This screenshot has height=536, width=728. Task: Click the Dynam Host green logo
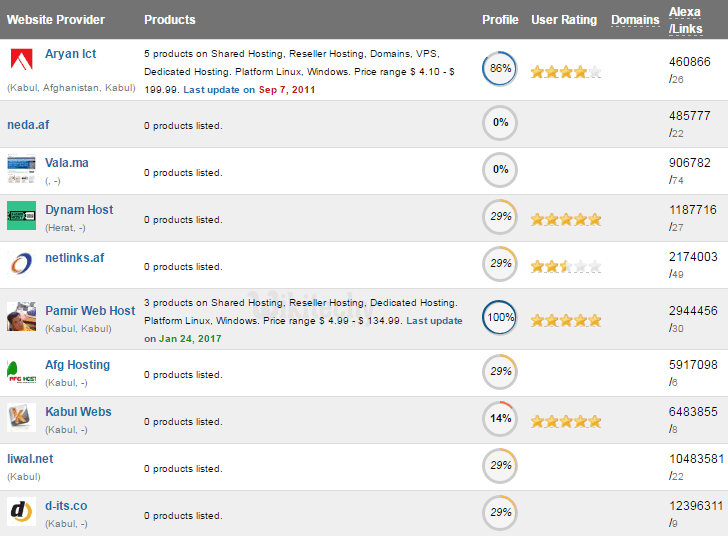click(21, 216)
